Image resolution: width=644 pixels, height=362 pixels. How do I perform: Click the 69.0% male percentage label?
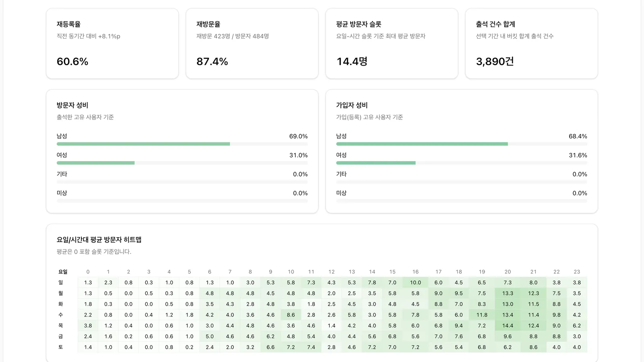coord(298,136)
